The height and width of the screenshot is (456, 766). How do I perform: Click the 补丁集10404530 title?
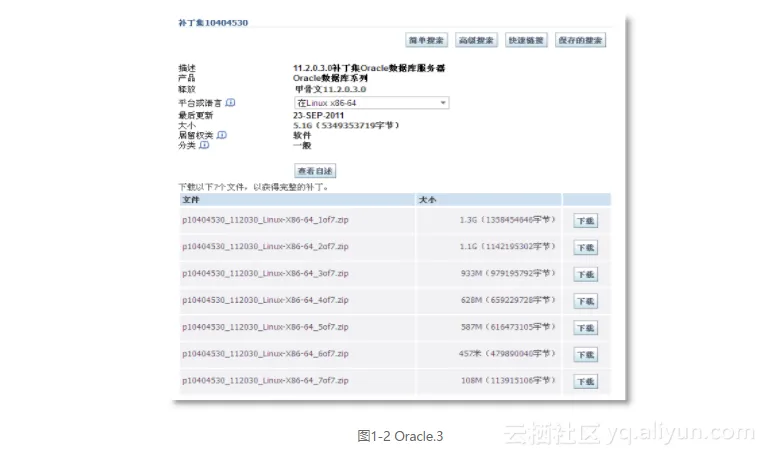coord(213,22)
